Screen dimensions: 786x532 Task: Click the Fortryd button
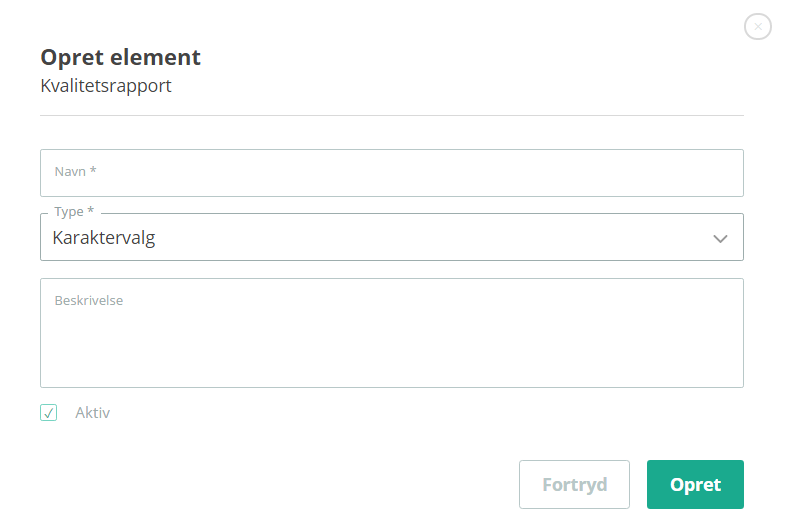click(574, 484)
